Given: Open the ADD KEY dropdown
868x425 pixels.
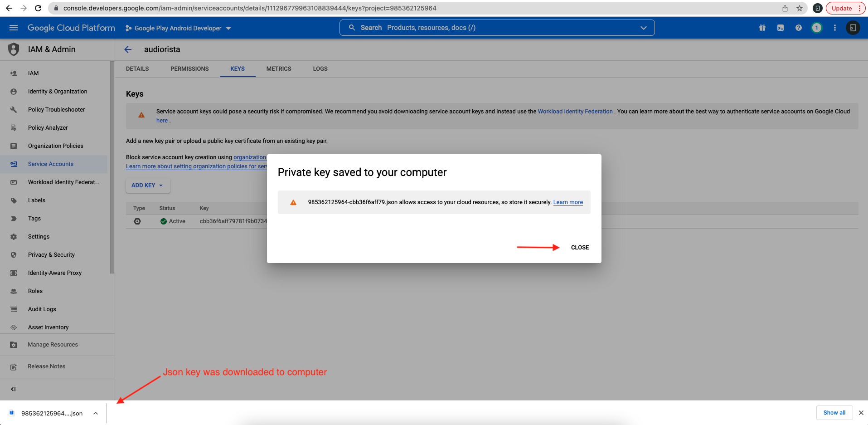Looking at the screenshot, I should point(148,185).
